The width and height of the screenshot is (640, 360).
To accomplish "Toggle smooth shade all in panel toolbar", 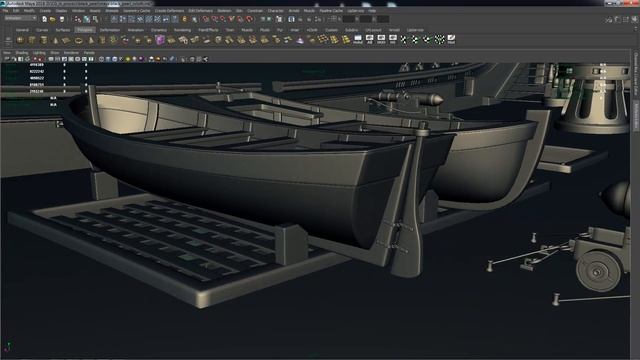I will coord(108,59).
